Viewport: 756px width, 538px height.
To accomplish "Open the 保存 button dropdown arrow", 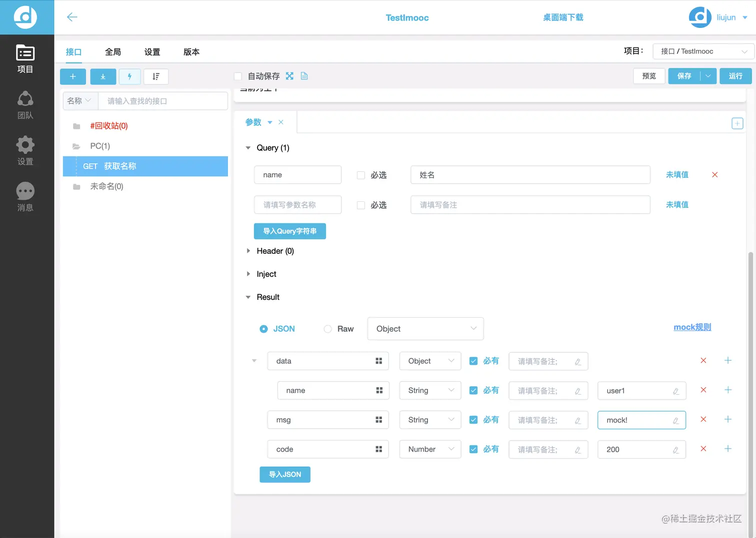I will click(708, 76).
